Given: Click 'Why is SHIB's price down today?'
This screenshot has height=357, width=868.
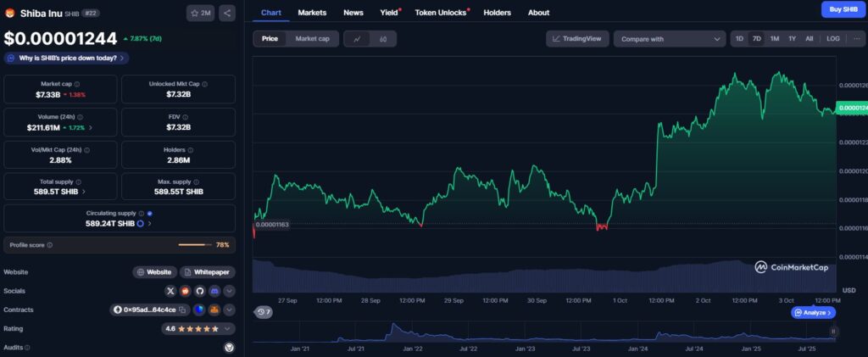Looking at the screenshot, I should [x=67, y=58].
